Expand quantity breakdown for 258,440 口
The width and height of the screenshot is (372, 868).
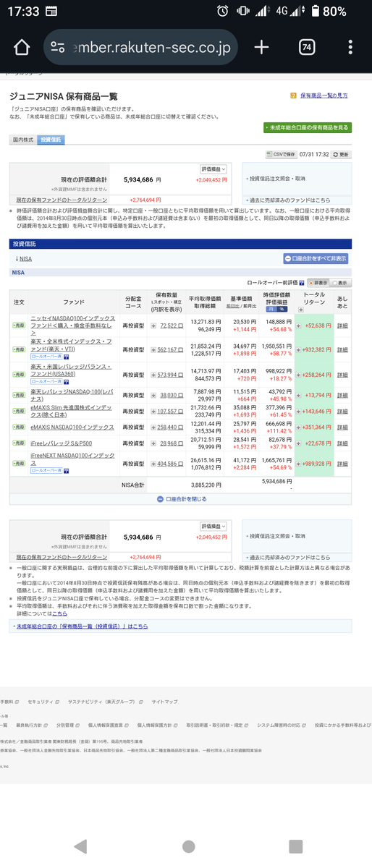point(153,427)
